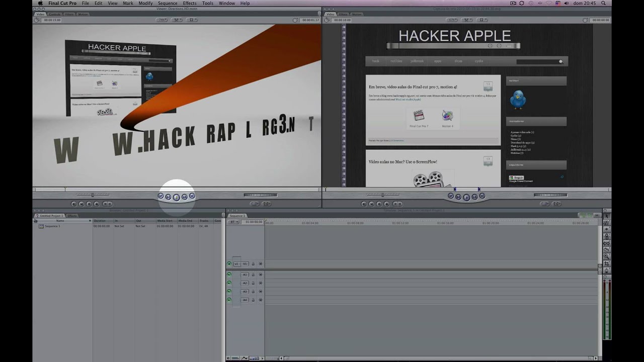Open Viewer Generator pop-up menu
Screen dimensions: 644x362
coord(266,204)
